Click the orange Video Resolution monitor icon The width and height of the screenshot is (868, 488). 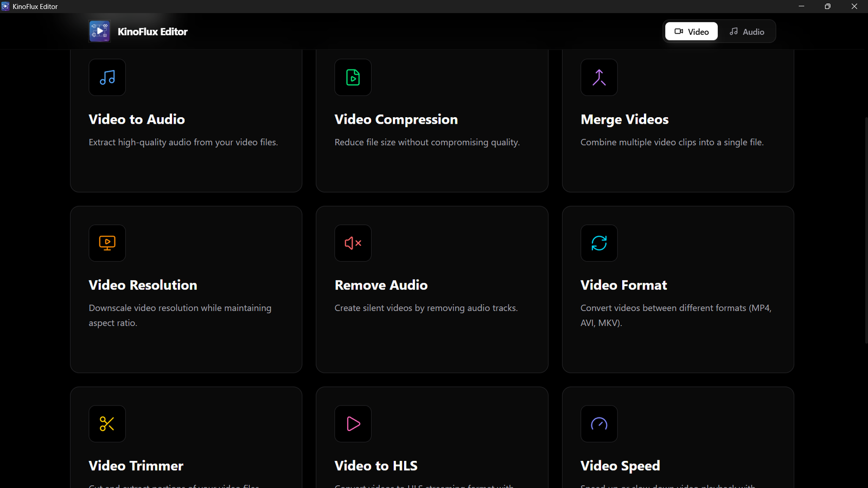(107, 243)
